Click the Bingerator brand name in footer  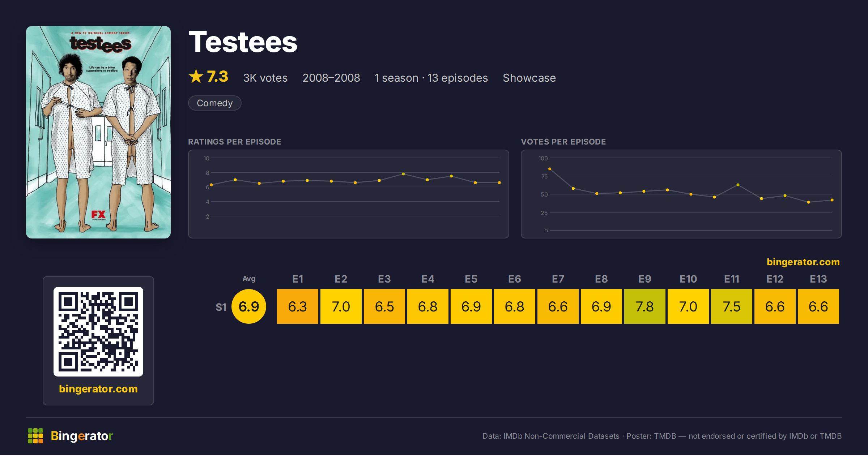point(82,436)
